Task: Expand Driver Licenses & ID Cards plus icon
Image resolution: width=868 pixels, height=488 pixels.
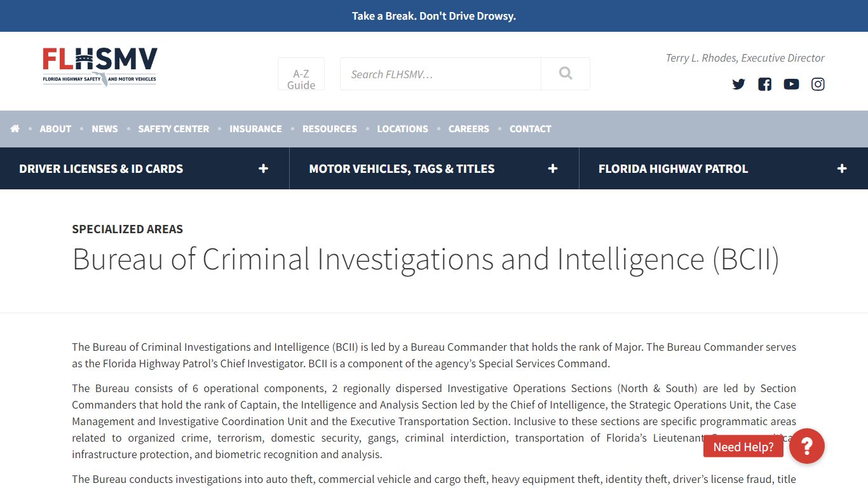Action: (x=263, y=168)
